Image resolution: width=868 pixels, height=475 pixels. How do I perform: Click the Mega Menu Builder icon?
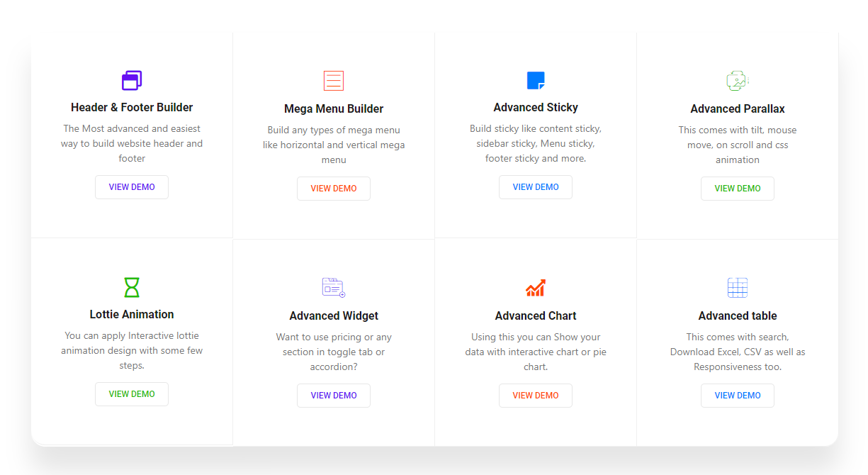[334, 81]
